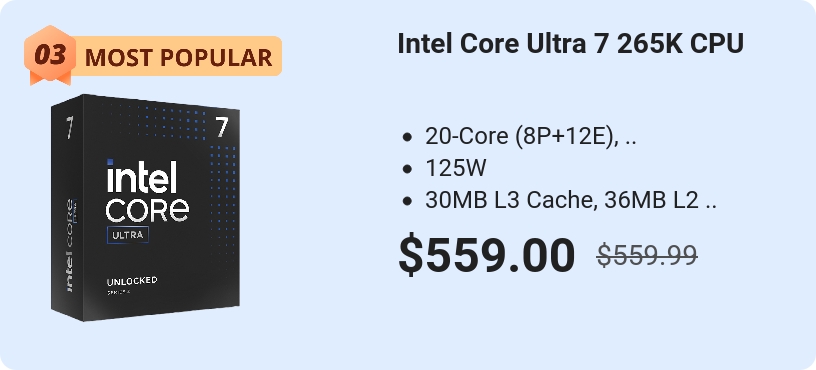Click the white 7 on box front
The image size is (816, 370).
(x=222, y=127)
